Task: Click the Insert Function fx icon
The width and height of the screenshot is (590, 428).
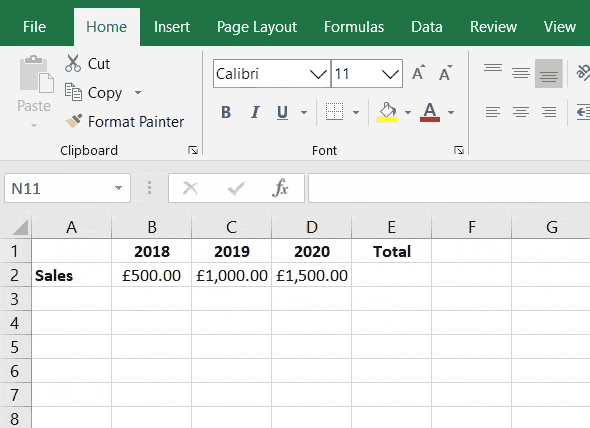Action: [x=280, y=188]
